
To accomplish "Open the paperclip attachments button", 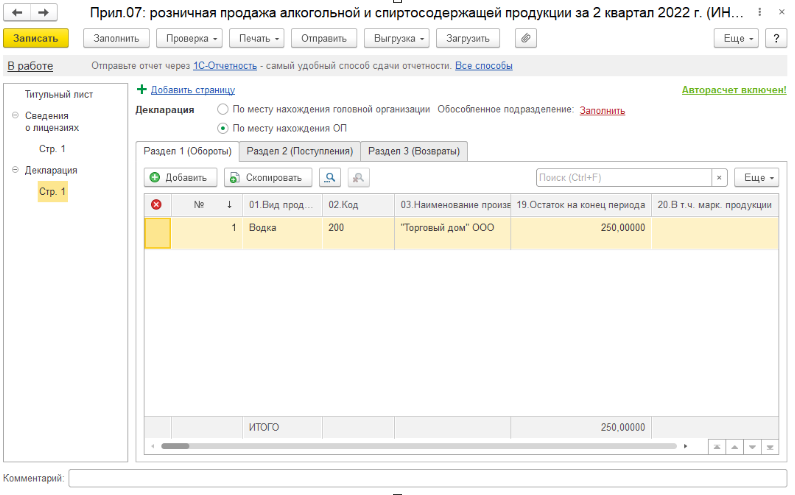I will point(526,38).
